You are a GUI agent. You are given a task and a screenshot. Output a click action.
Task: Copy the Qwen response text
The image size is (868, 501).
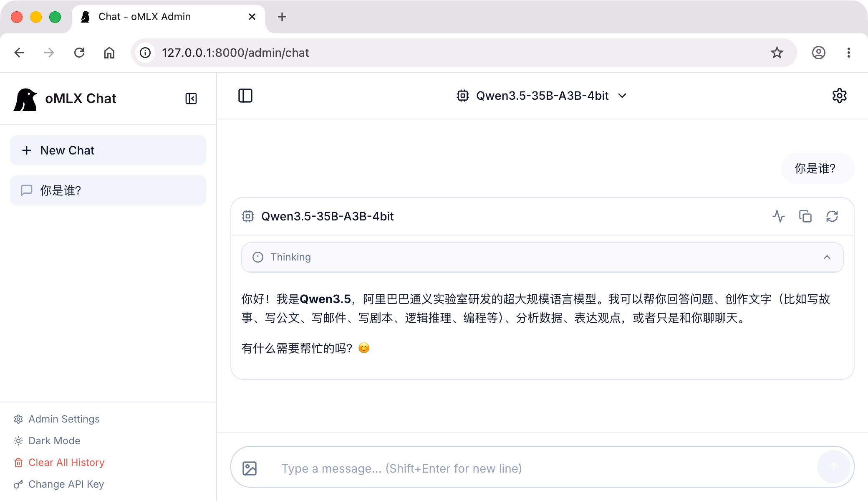[x=805, y=216]
